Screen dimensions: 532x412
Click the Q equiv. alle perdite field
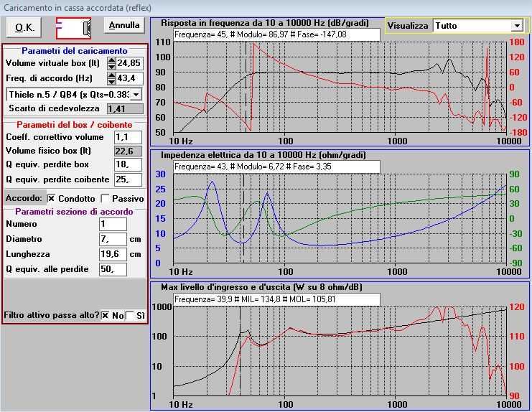coord(113,270)
